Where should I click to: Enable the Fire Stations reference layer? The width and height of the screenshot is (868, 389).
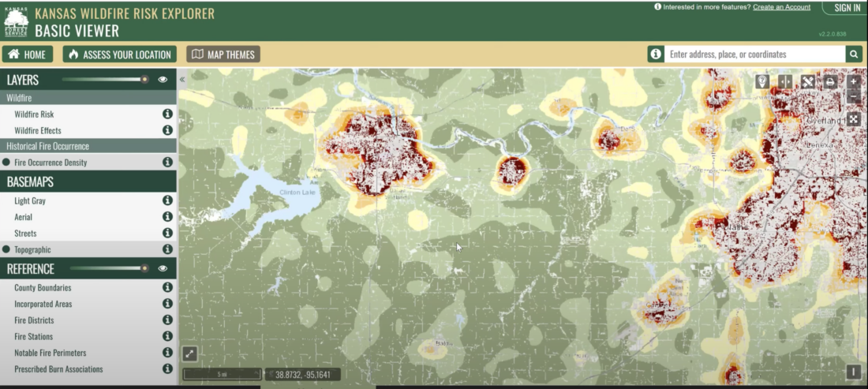click(34, 337)
